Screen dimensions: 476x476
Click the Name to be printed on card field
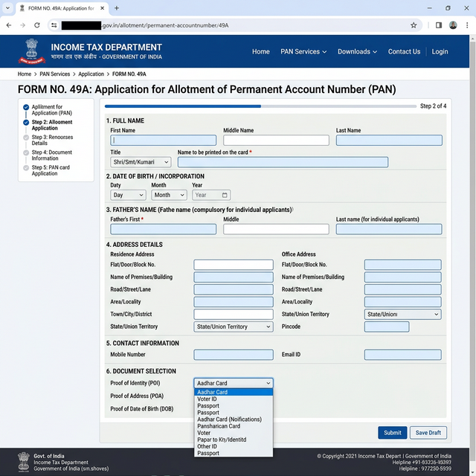pos(283,162)
